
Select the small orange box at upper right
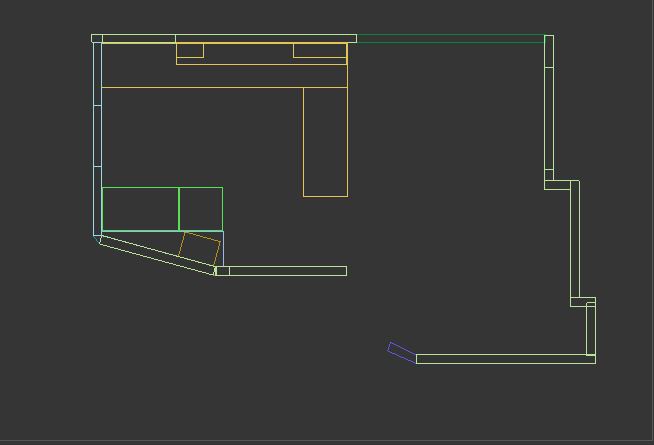tap(319, 50)
